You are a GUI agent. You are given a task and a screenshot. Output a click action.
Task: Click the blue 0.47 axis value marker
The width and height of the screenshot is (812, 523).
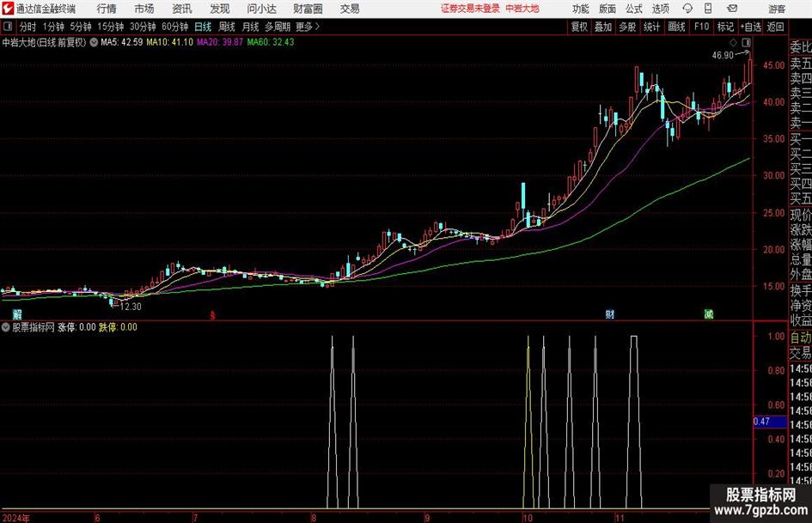pos(770,422)
